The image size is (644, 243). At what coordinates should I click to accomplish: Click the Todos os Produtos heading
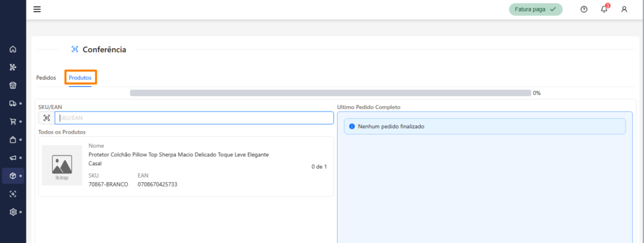tap(62, 132)
